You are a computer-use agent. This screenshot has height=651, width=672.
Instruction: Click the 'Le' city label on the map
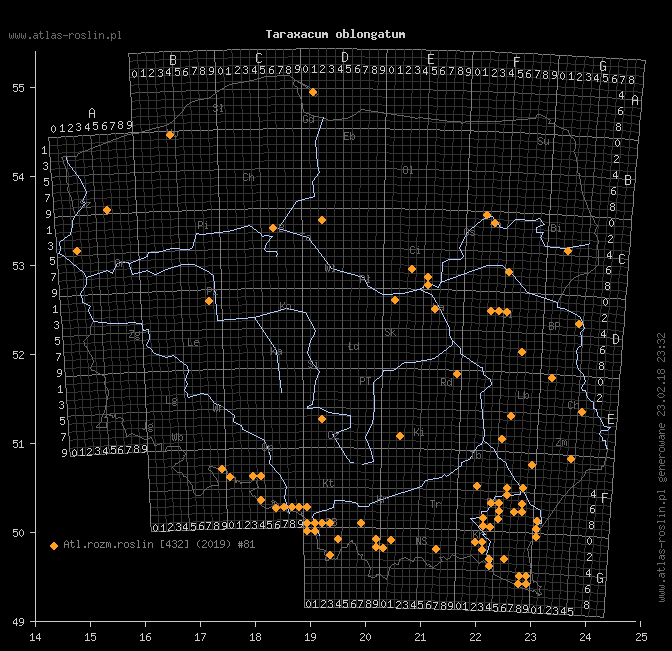point(193,342)
